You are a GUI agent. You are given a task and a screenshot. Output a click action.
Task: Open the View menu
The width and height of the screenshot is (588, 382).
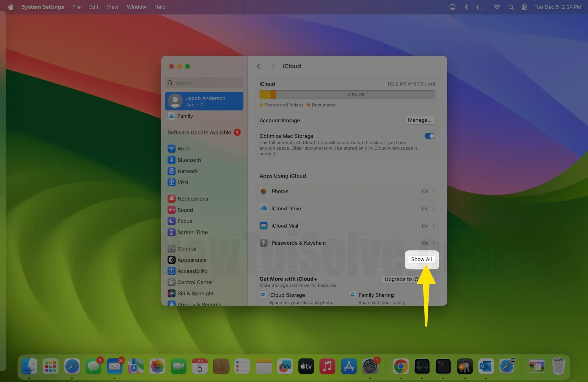pos(112,7)
